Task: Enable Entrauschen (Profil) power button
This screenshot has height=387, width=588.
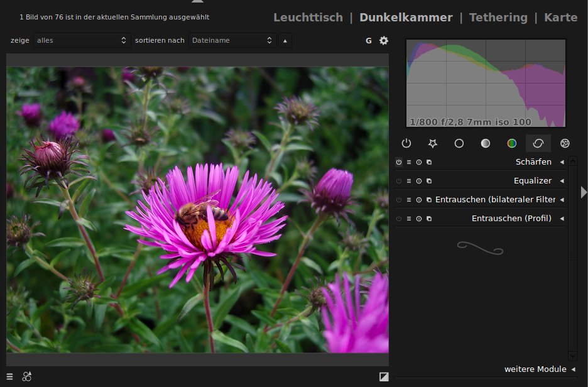Action: (x=399, y=219)
